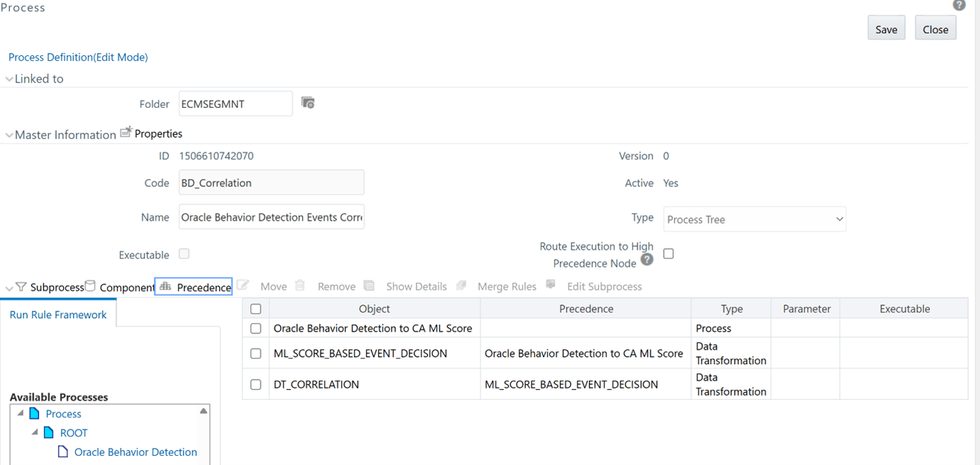Click the Edit Subprocess icon
980x465 pixels.
coord(551,285)
